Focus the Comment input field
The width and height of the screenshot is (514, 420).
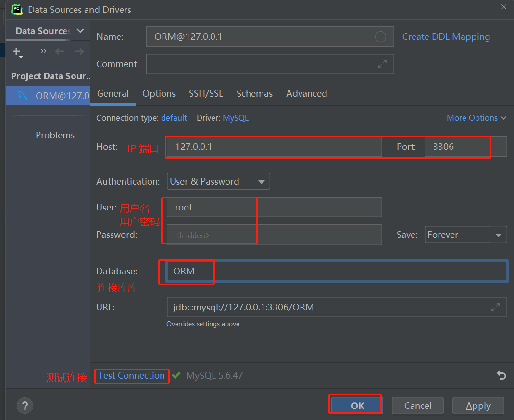(270, 64)
